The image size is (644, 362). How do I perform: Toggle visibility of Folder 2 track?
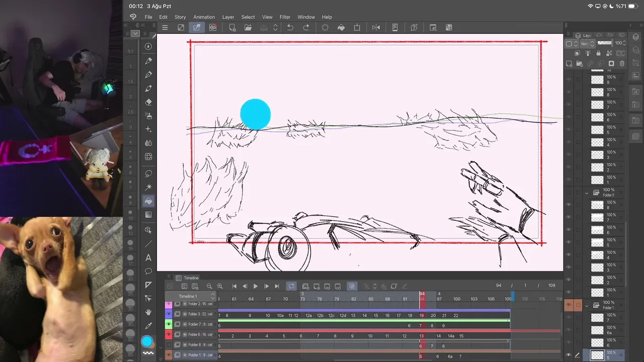point(169,304)
